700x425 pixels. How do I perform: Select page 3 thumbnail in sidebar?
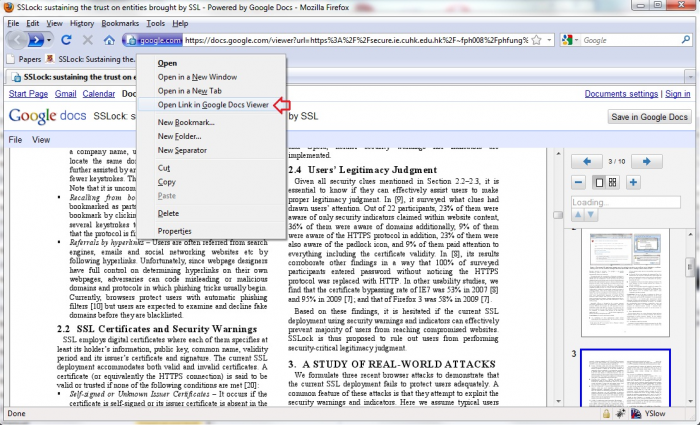(625, 379)
